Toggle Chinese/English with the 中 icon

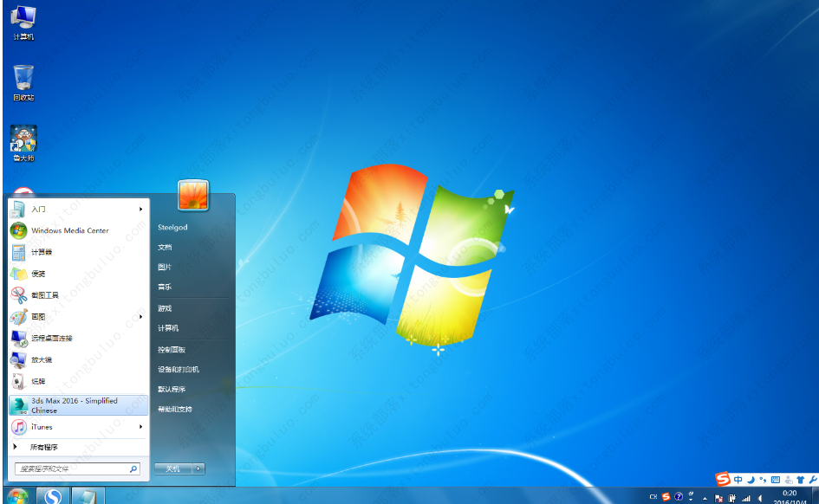tap(738, 479)
